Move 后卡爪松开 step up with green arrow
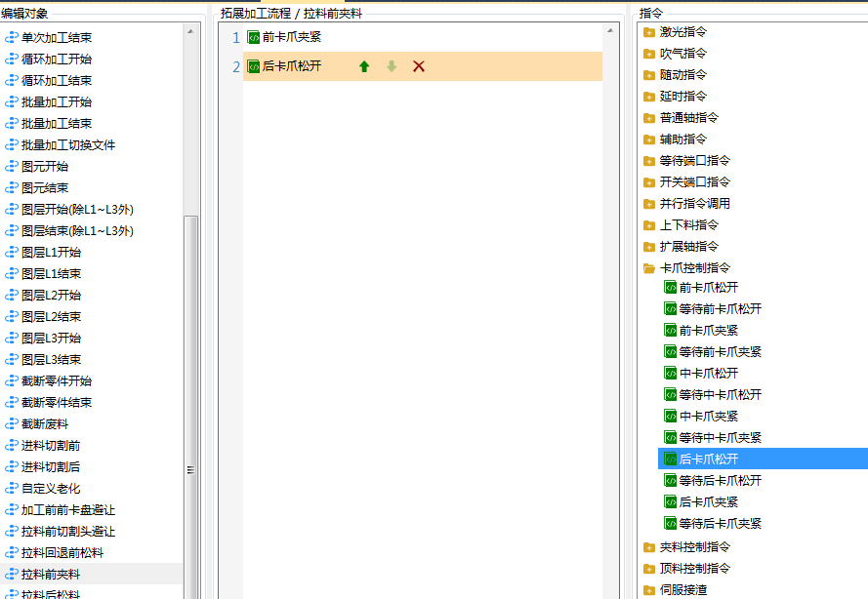Screen dimensions: 868x599 tap(363, 66)
